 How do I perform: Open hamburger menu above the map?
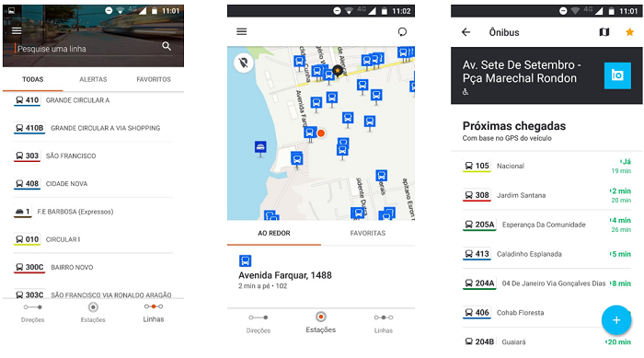[x=241, y=31]
